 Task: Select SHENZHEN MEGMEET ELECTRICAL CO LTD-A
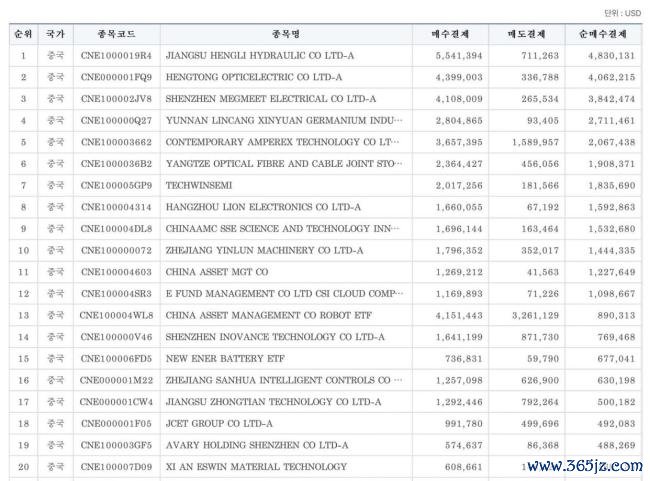click(x=271, y=99)
